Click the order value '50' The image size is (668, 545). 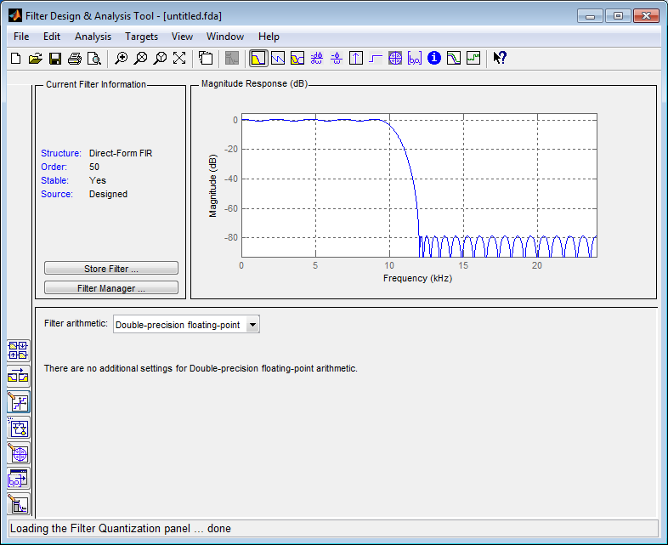(94, 167)
